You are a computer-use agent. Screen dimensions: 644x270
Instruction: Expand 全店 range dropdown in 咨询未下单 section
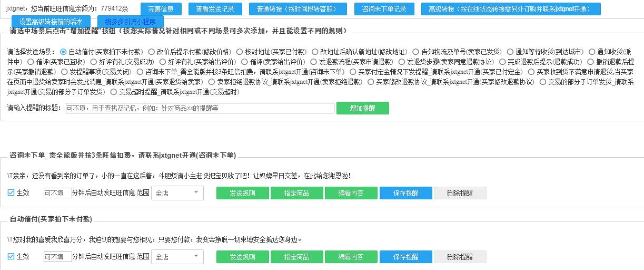click(177, 193)
